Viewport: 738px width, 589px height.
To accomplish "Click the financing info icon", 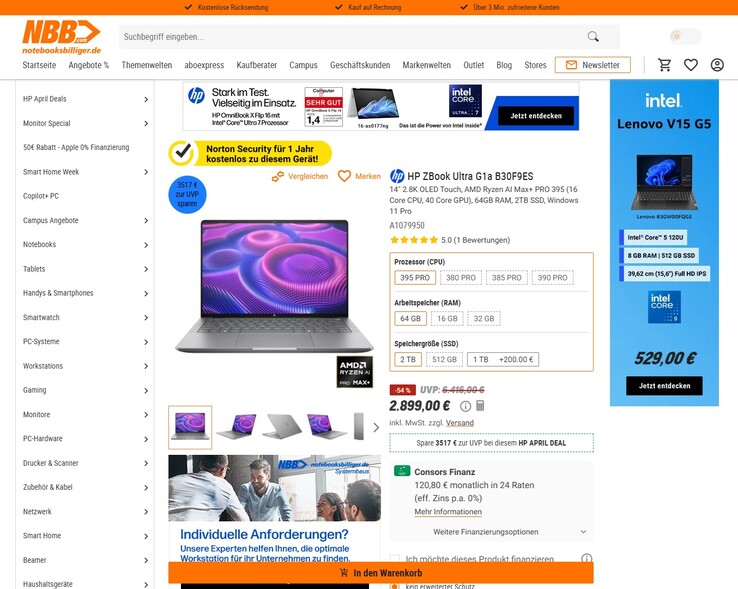I will click(x=586, y=559).
